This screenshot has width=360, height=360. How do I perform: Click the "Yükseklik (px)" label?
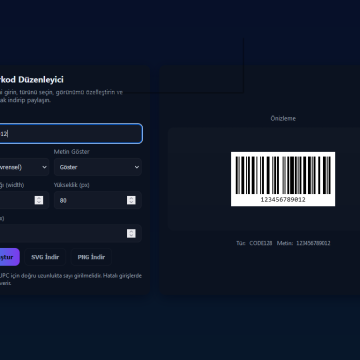(x=72, y=185)
